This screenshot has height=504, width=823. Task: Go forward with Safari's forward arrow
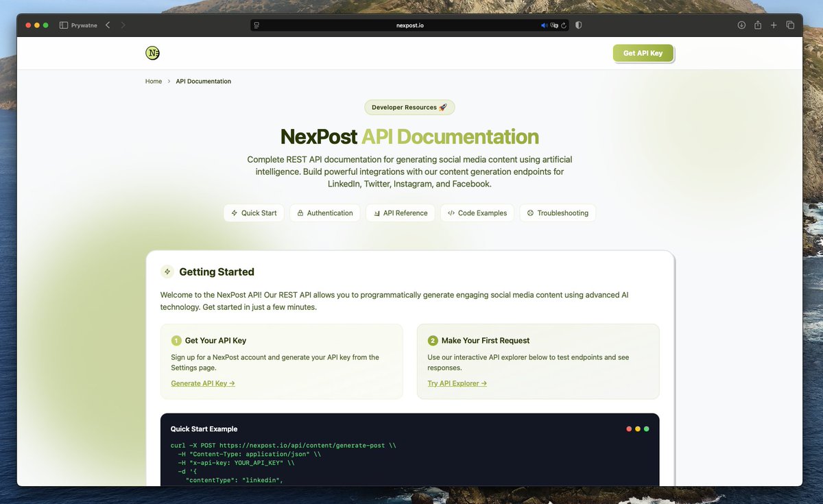point(123,25)
